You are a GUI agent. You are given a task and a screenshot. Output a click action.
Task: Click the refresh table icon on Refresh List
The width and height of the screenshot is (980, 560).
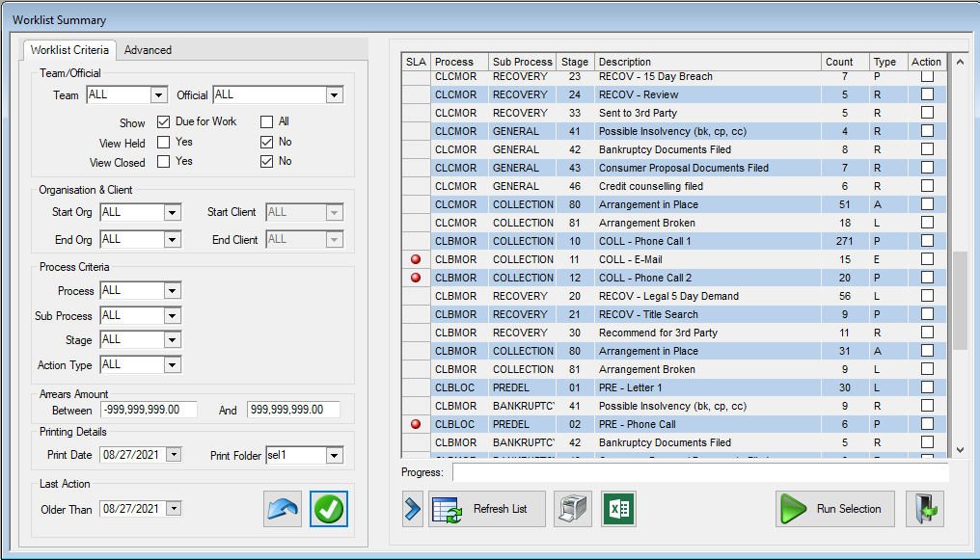coord(446,509)
